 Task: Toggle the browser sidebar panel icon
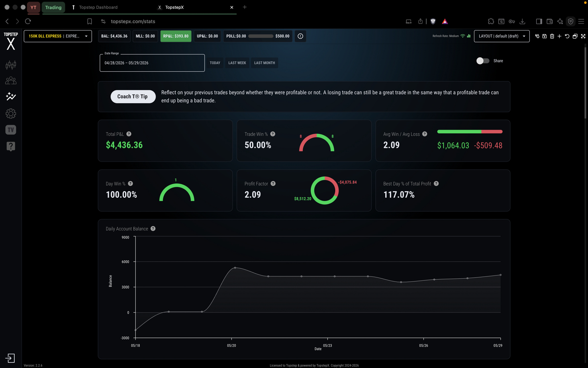(539, 21)
